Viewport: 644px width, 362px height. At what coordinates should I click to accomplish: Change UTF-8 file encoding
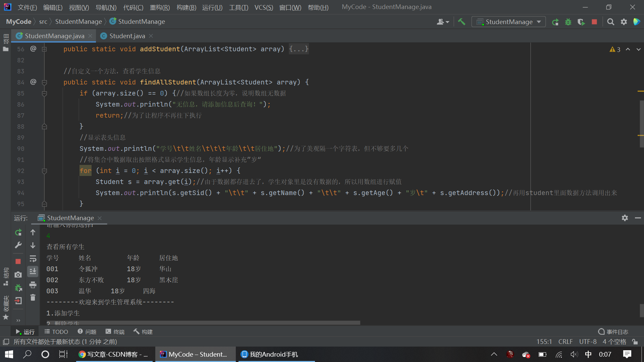click(588, 342)
